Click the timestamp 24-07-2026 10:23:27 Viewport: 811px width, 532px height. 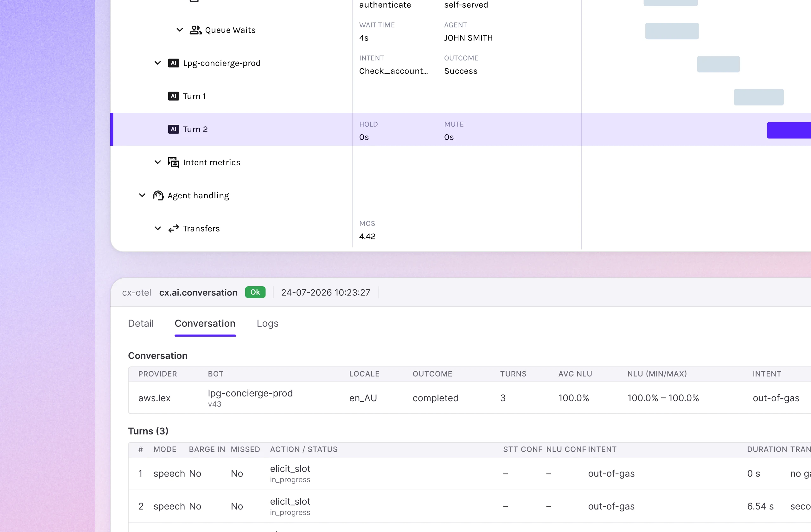pos(325,293)
